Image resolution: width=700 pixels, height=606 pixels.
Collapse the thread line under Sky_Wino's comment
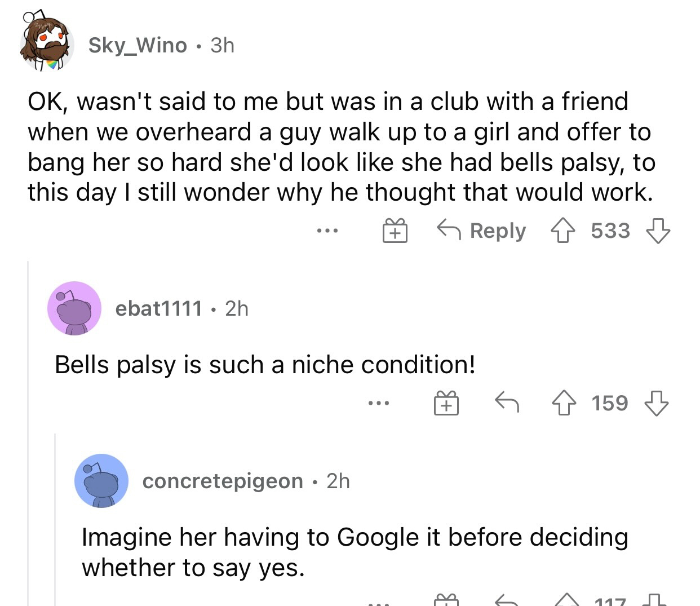[28, 428]
